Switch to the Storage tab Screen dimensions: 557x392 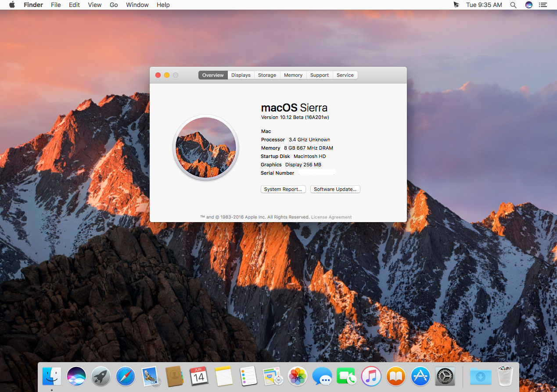click(x=267, y=75)
